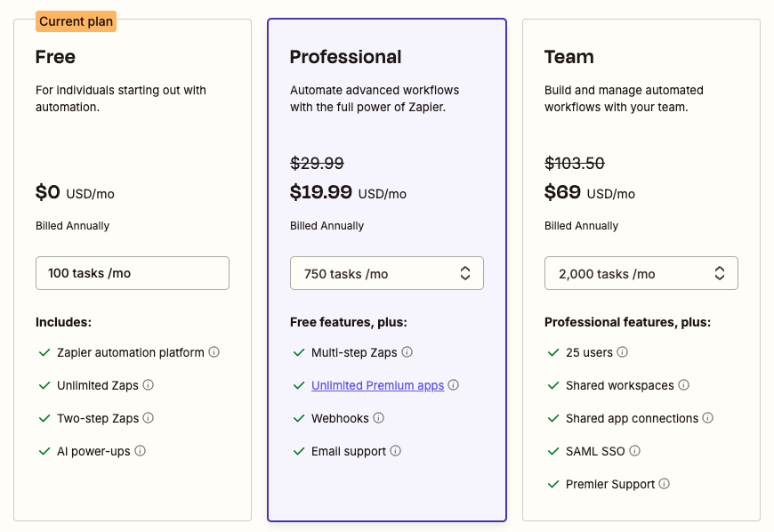Click info icon beside Two-step Zaps

(x=148, y=418)
